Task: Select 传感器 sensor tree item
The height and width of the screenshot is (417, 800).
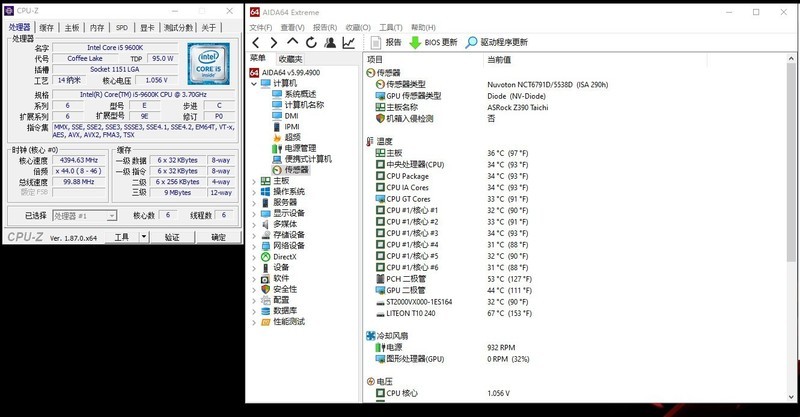Action: [290, 169]
